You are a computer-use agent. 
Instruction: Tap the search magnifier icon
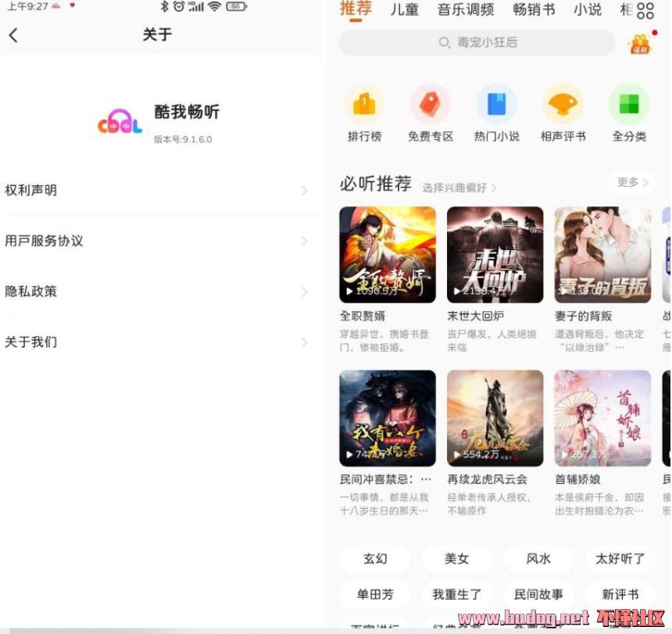pyautogui.click(x=445, y=42)
